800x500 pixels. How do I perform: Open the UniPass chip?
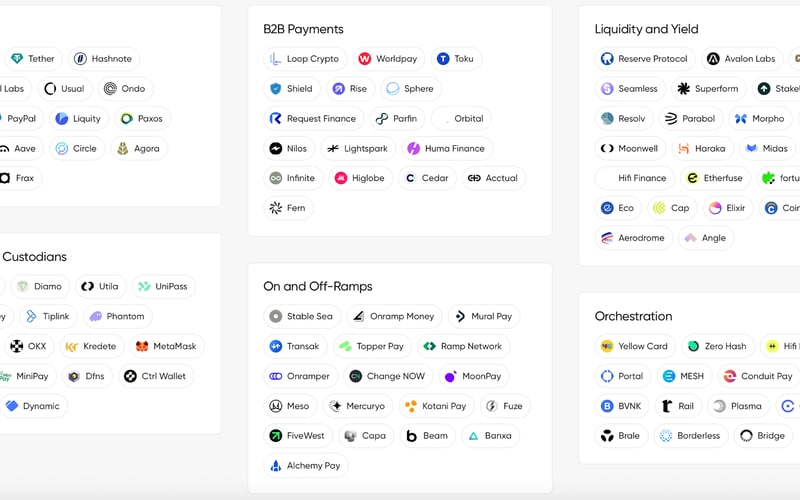pyautogui.click(x=164, y=287)
